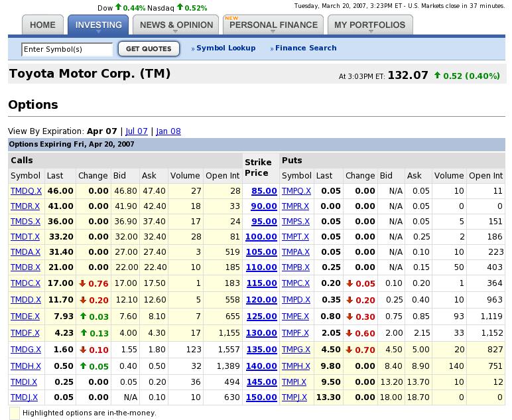Expand NEWS & OPINION dropdown arrow
This screenshot has width=512, height=420.
click(x=176, y=32)
